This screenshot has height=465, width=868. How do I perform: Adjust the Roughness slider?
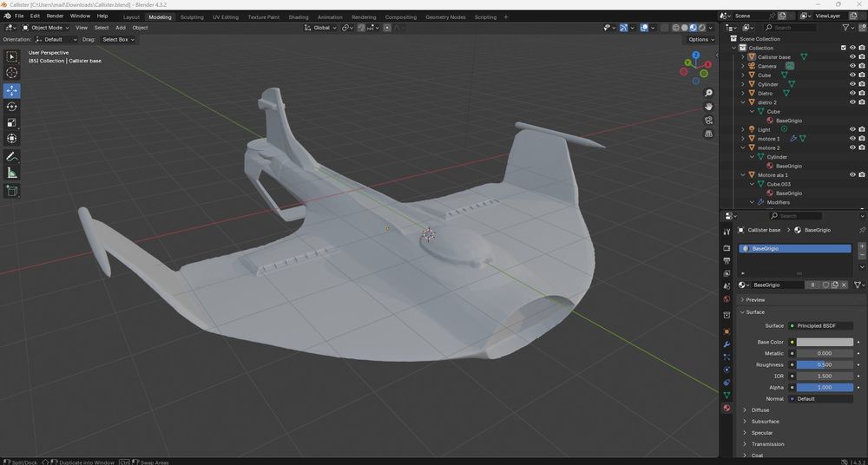(x=825, y=365)
